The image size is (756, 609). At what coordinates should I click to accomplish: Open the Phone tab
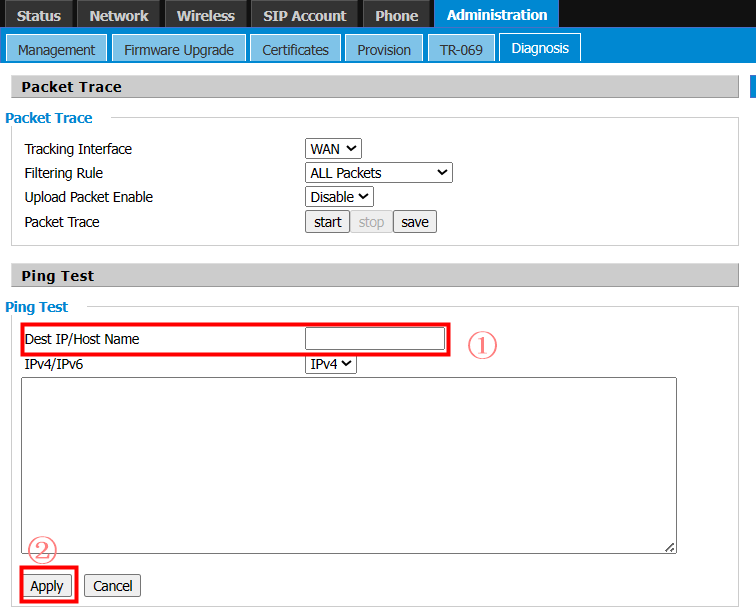[396, 14]
